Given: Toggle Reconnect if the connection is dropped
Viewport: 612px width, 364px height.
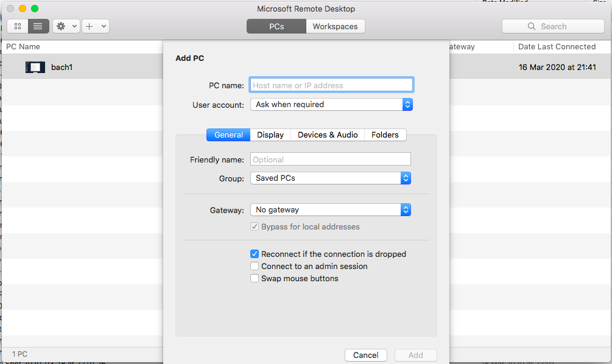Looking at the screenshot, I should [255, 254].
